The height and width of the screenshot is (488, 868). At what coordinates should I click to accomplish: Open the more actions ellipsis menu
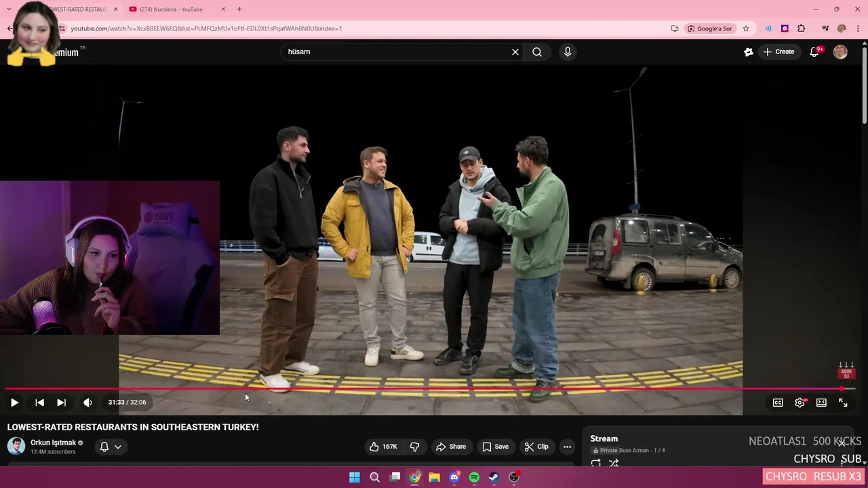pyautogui.click(x=567, y=447)
